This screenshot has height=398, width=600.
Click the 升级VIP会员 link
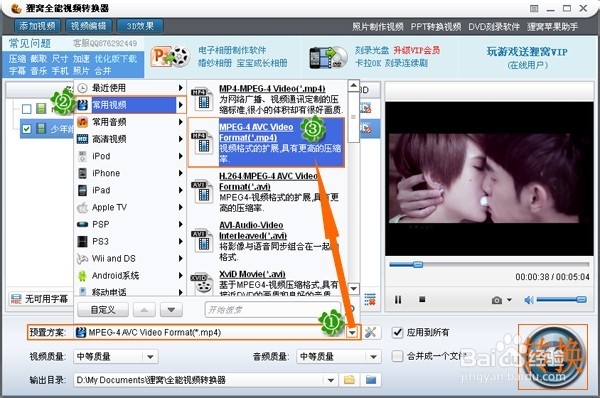point(417,50)
